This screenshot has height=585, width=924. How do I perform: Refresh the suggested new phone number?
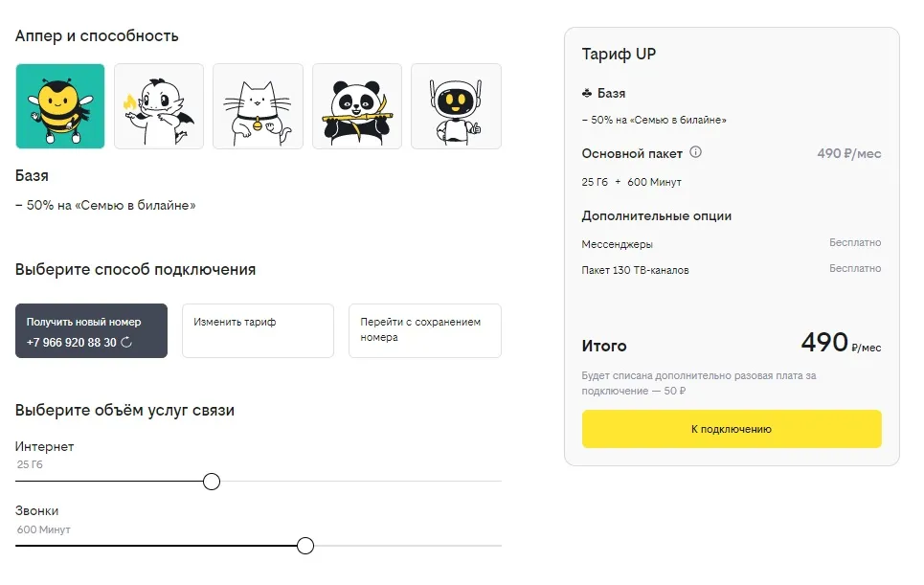click(x=126, y=342)
